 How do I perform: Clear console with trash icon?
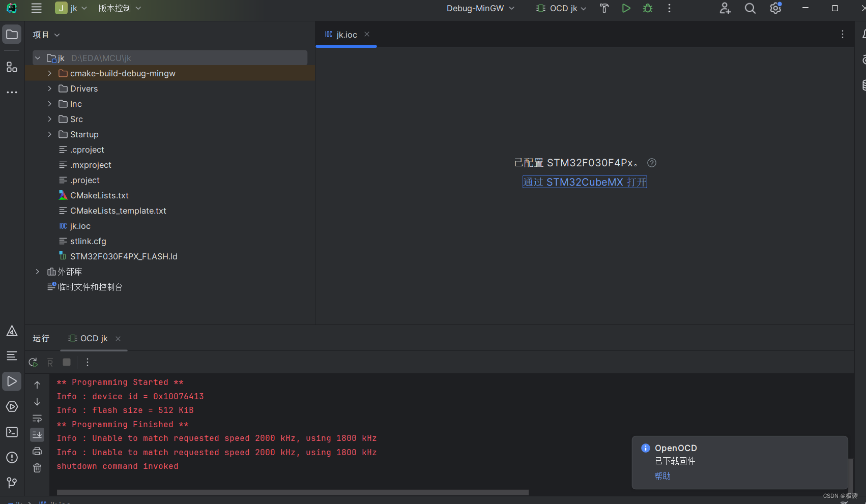[x=37, y=468]
